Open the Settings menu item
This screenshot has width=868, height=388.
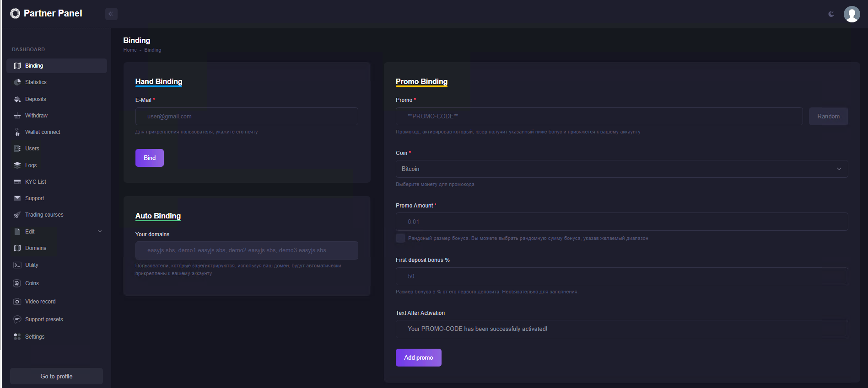pyautogui.click(x=35, y=337)
